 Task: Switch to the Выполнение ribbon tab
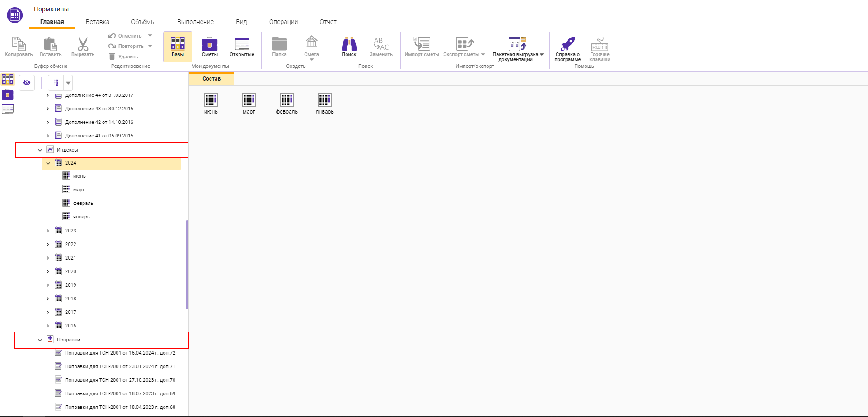point(195,22)
